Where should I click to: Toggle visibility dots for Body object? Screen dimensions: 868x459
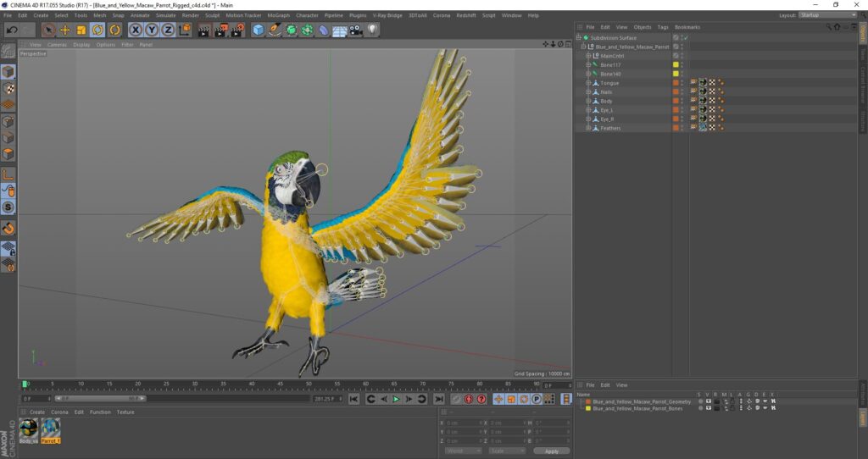(x=682, y=102)
